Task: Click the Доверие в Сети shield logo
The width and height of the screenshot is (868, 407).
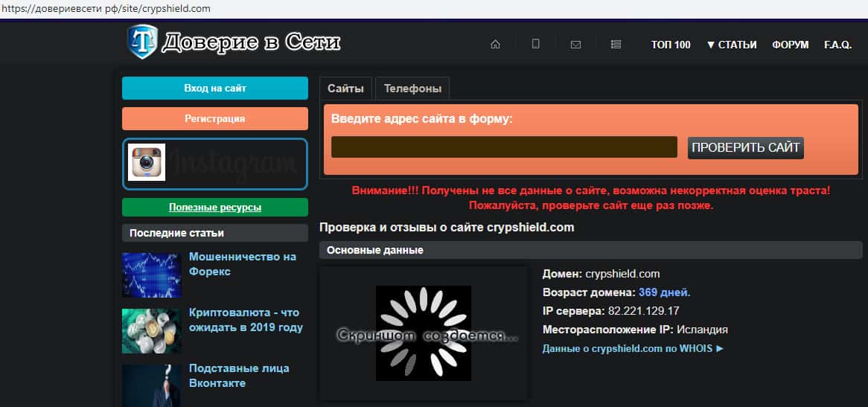Action: pos(142,42)
